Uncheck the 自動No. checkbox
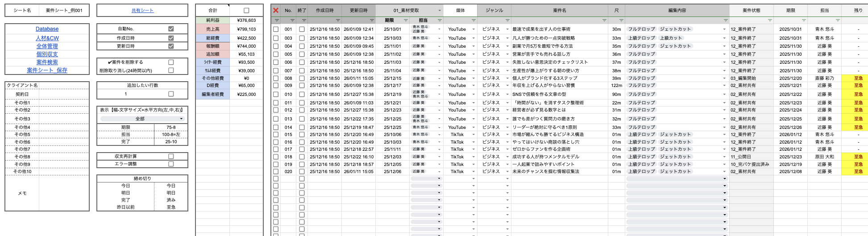The image size is (868, 236). click(171, 29)
